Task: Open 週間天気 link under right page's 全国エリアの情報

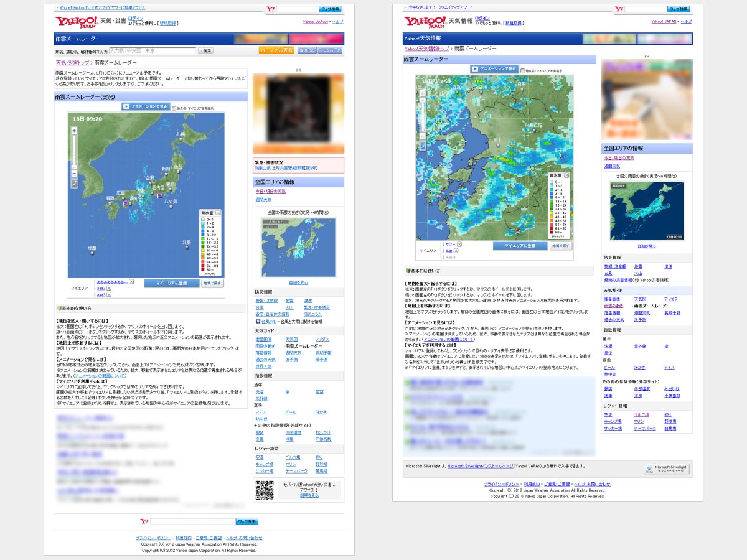Action: click(612, 167)
